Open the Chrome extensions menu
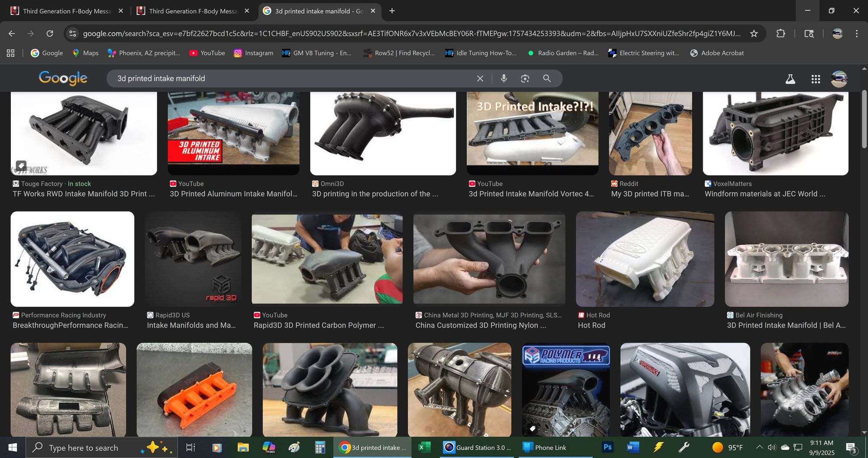 click(x=780, y=33)
